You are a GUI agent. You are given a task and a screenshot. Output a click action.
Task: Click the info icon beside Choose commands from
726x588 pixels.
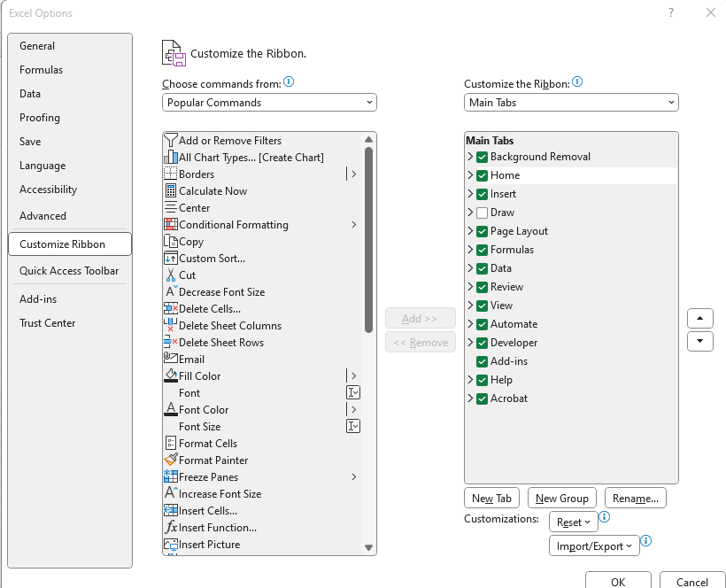(x=289, y=82)
